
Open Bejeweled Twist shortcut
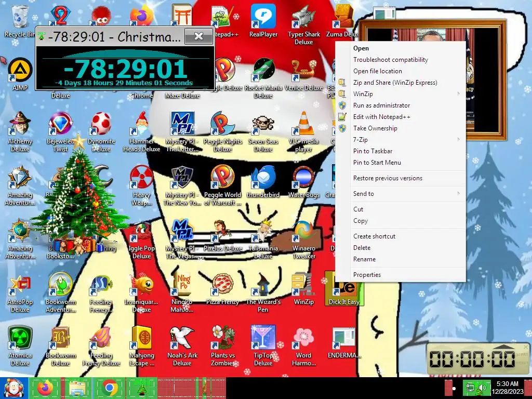point(60,131)
